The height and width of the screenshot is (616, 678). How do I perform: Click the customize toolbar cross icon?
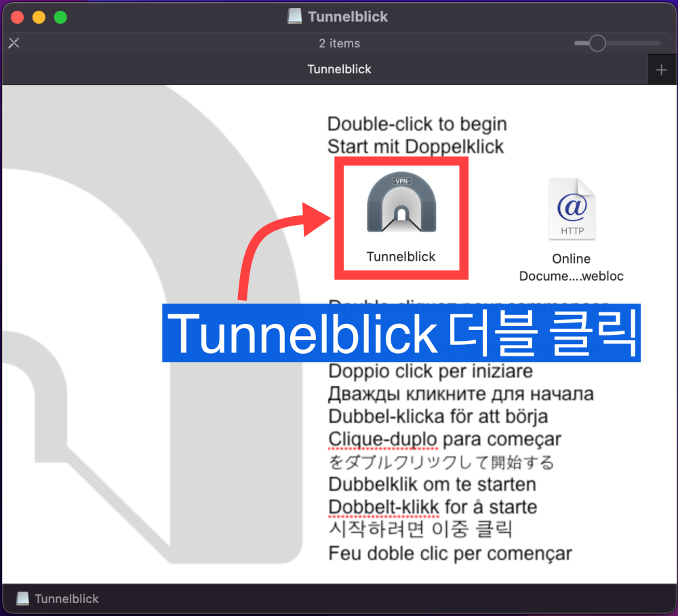14,43
